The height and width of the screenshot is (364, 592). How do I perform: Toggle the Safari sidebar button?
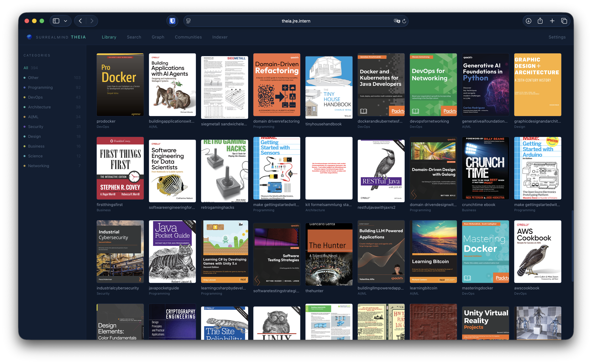point(56,21)
